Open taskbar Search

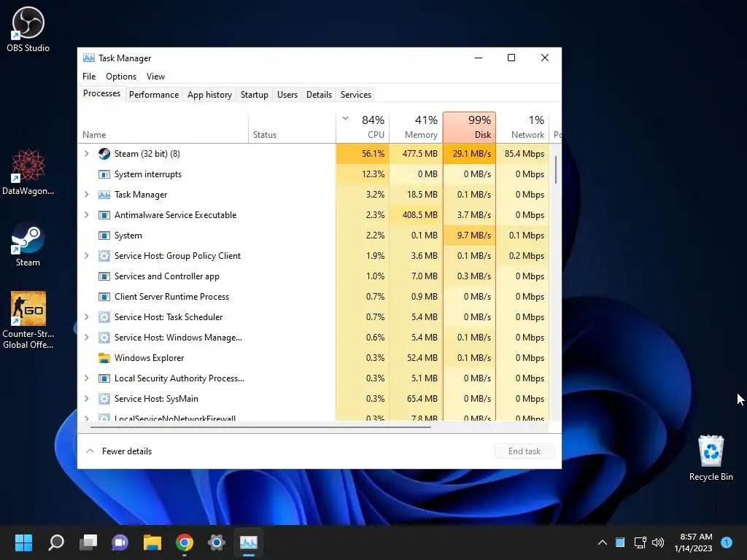tap(55, 542)
